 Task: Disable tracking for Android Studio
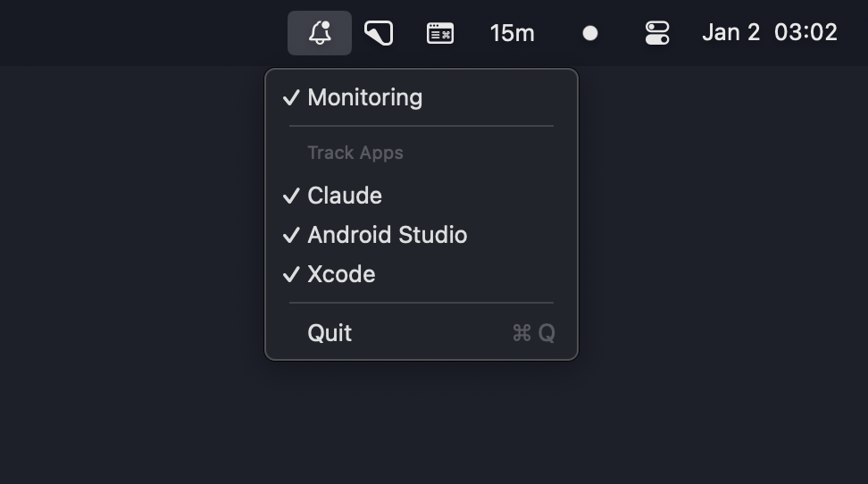tap(388, 236)
